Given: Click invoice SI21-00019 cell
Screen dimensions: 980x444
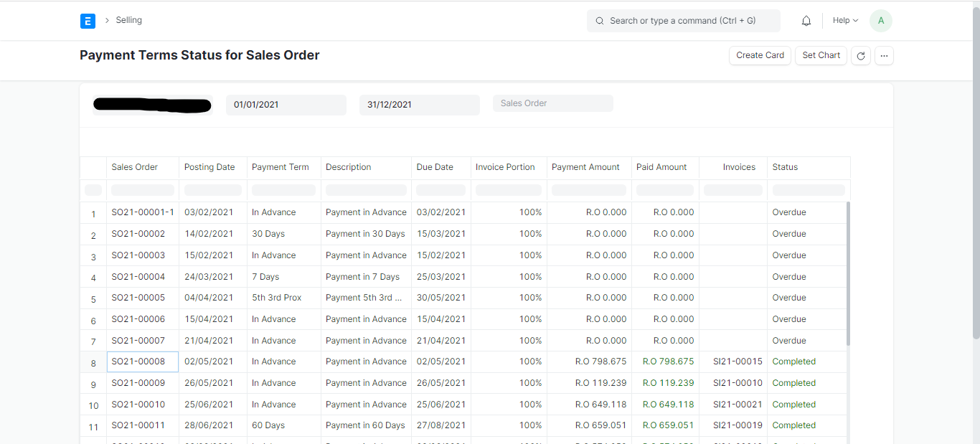Looking at the screenshot, I should [733, 425].
